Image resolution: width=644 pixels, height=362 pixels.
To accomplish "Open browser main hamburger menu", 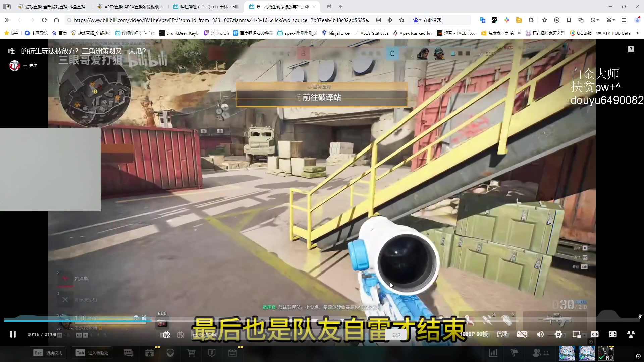I will [x=624, y=20].
